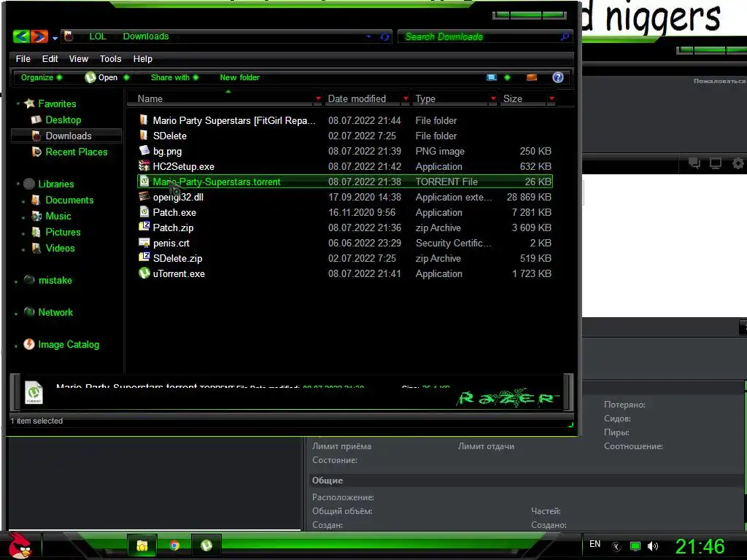Open the Name column filter dropdown
This screenshot has width=747, height=560.
coord(318,98)
